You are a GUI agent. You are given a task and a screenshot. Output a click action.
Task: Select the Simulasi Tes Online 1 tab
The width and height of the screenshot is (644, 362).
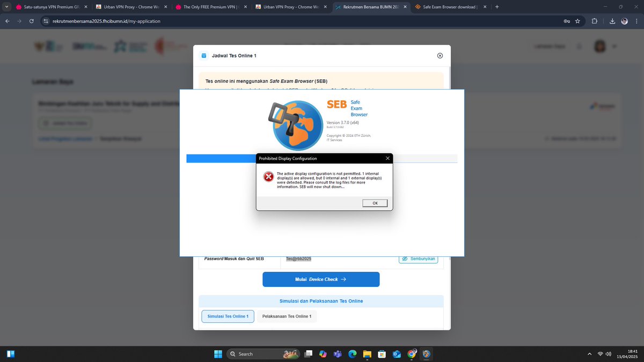pos(228,316)
